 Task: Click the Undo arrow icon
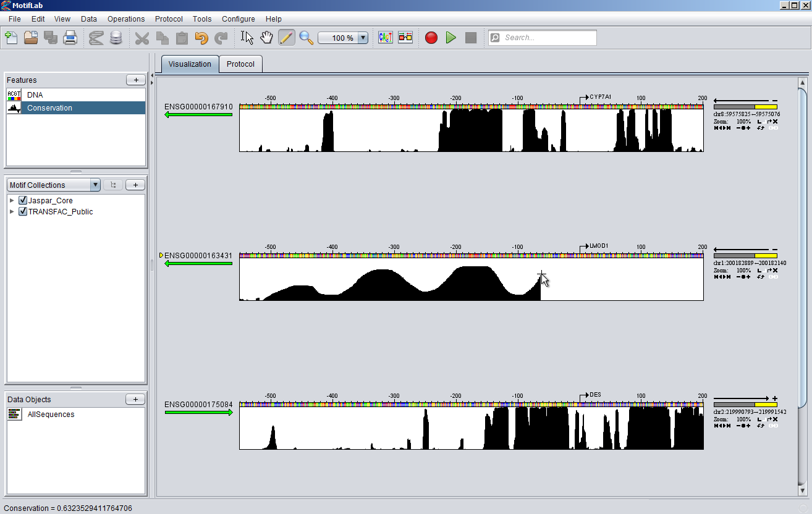click(201, 38)
